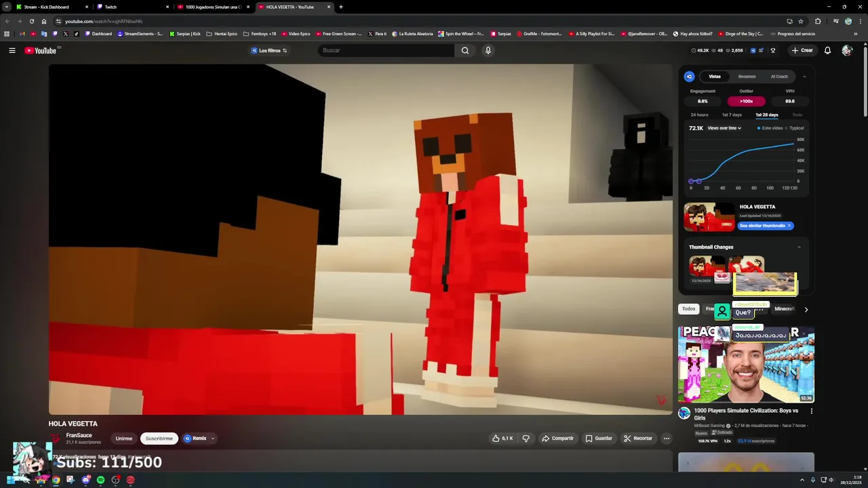Switch to the Resumen tab
Viewport: 868px width, 488px height.
tap(747, 77)
